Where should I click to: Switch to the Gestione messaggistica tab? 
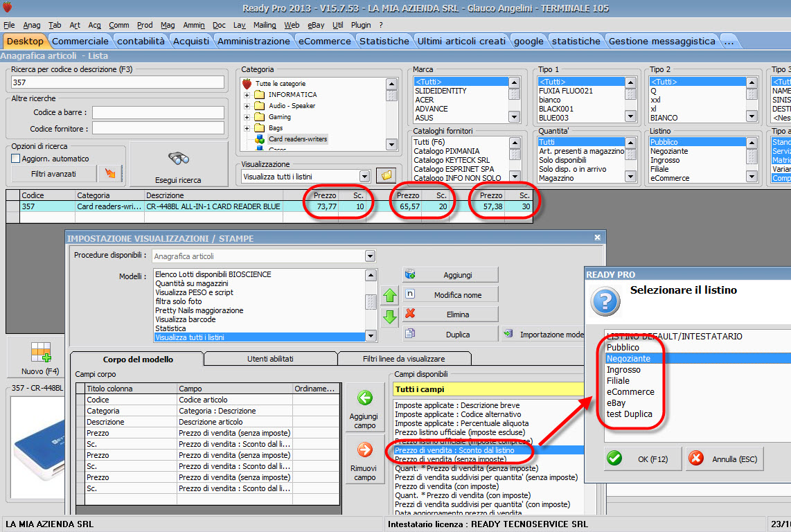(x=661, y=41)
